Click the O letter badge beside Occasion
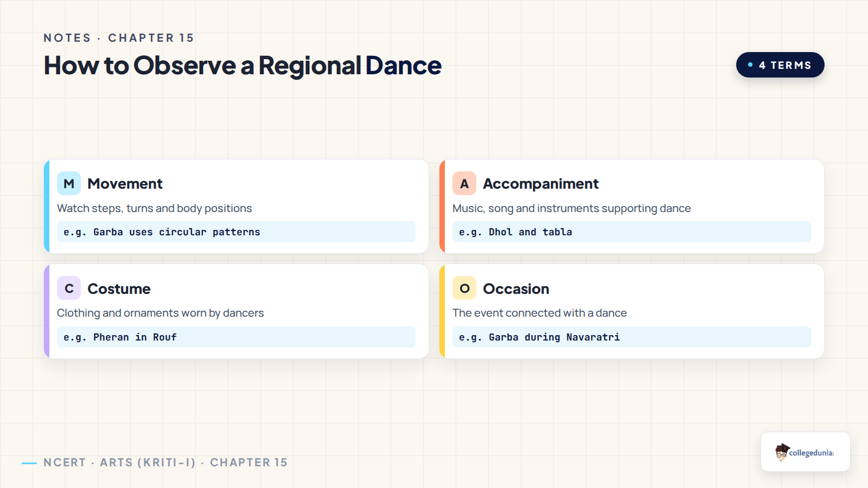The height and width of the screenshot is (488, 868). 464,288
